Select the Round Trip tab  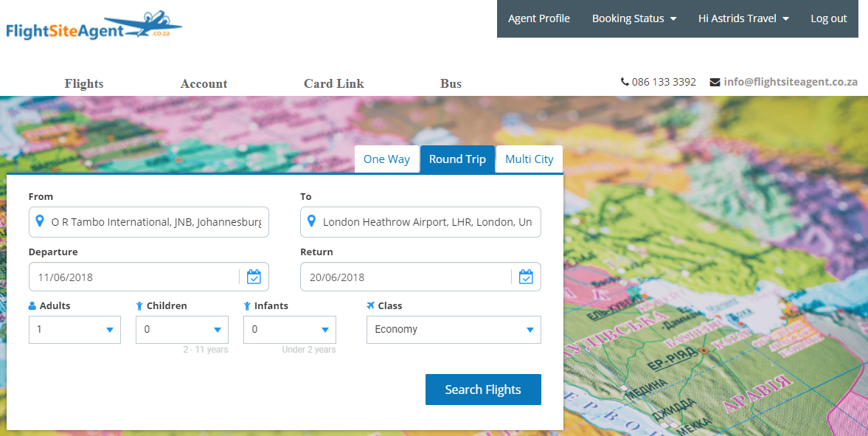[x=457, y=159]
